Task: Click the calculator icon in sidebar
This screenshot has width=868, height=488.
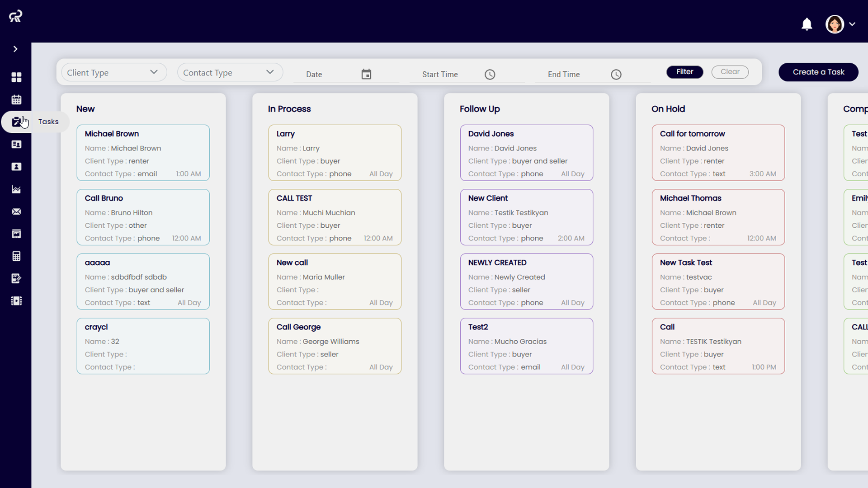Action: click(16, 256)
